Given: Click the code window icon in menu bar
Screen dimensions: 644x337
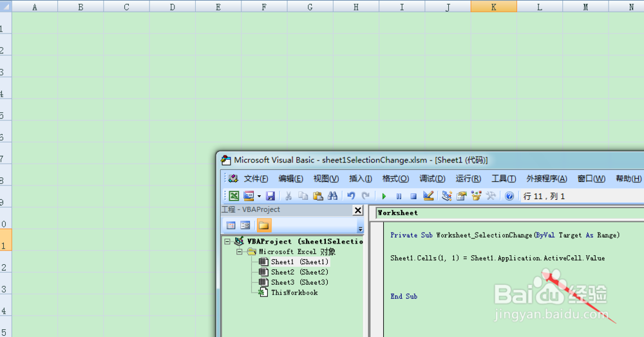Looking at the screenshot, I should pyautogui.click(x=233, y=178).
